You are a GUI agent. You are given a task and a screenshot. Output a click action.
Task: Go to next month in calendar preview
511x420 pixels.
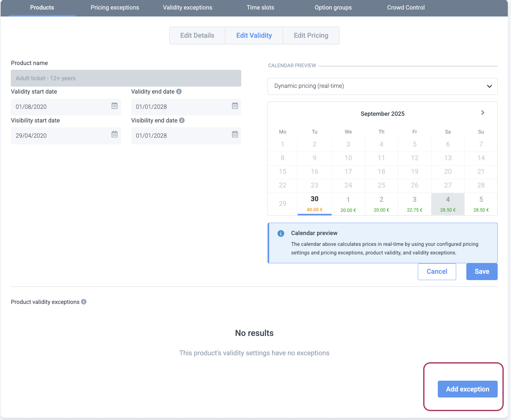coord(482,113)
